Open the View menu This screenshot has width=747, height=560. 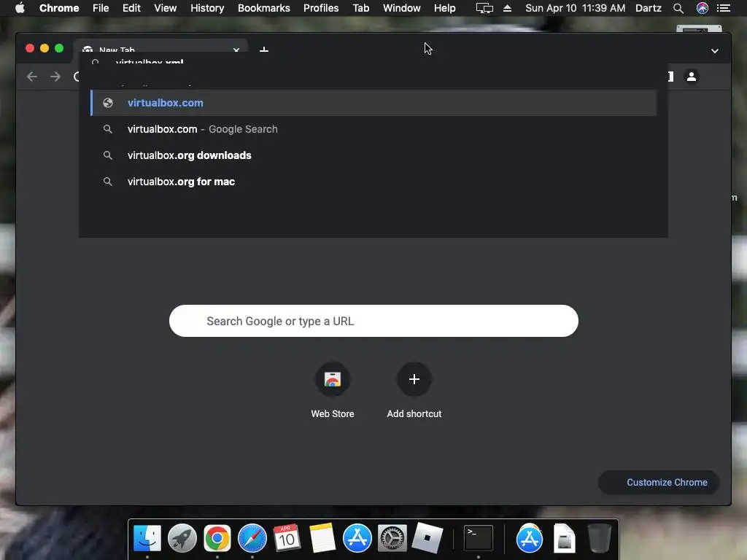pyautogui.click(x=166, y=8)
